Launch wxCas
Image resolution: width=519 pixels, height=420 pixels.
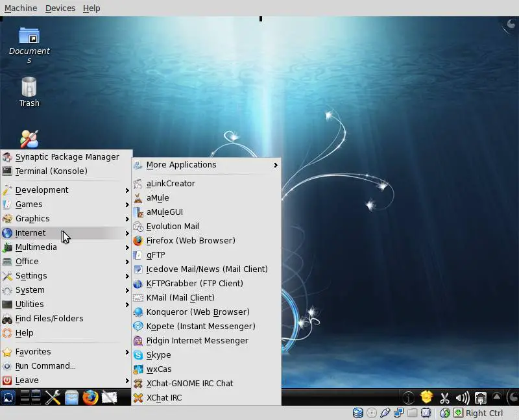tap(206, 369)
